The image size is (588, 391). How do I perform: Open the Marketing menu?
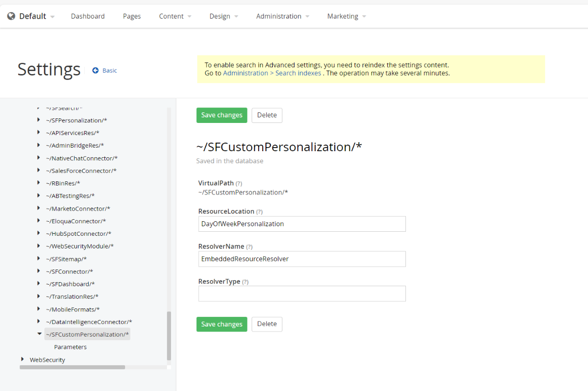[x=346, y=16]
